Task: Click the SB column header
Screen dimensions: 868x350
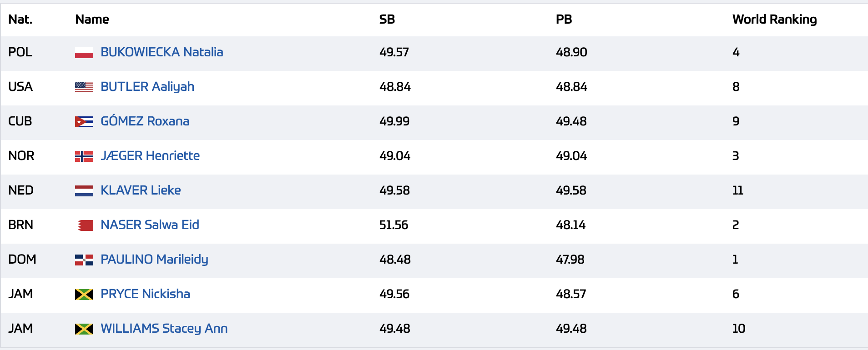Action: [x=387, y=20]
